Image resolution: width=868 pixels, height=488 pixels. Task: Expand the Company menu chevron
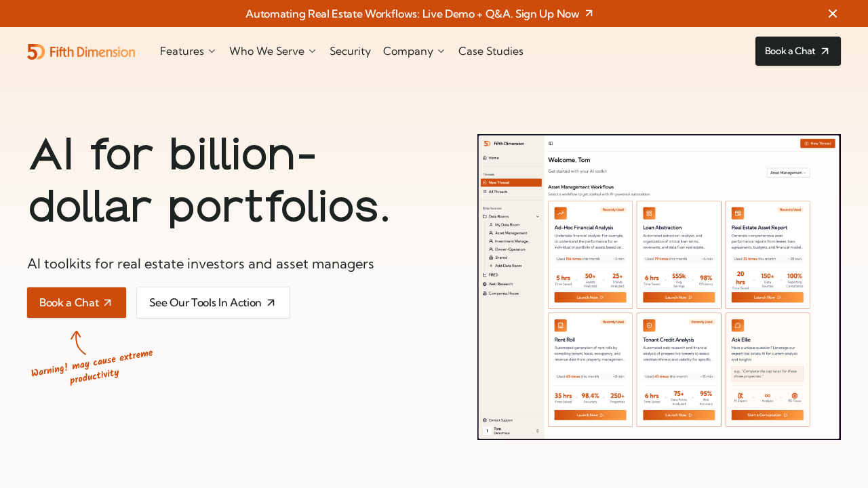[441, 52]
